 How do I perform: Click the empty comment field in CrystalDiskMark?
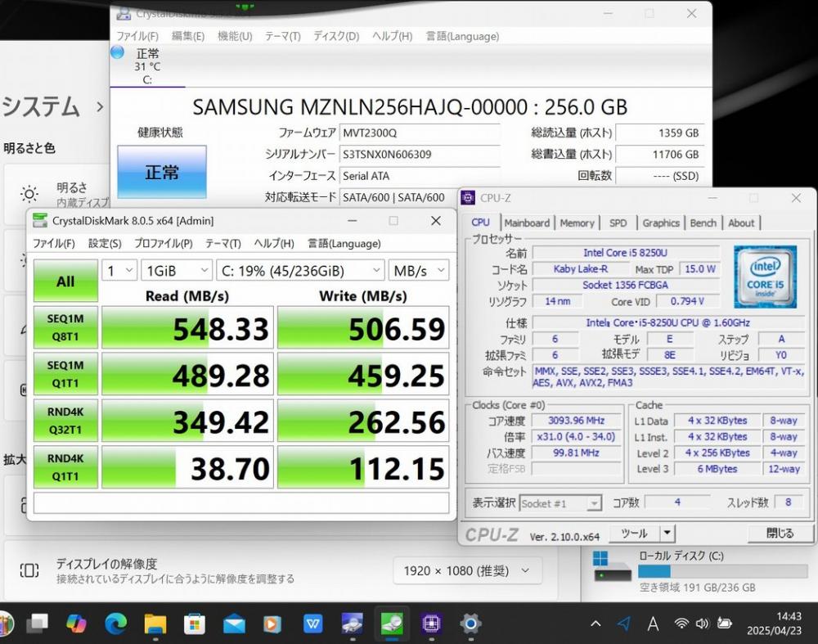click(241, 503)
